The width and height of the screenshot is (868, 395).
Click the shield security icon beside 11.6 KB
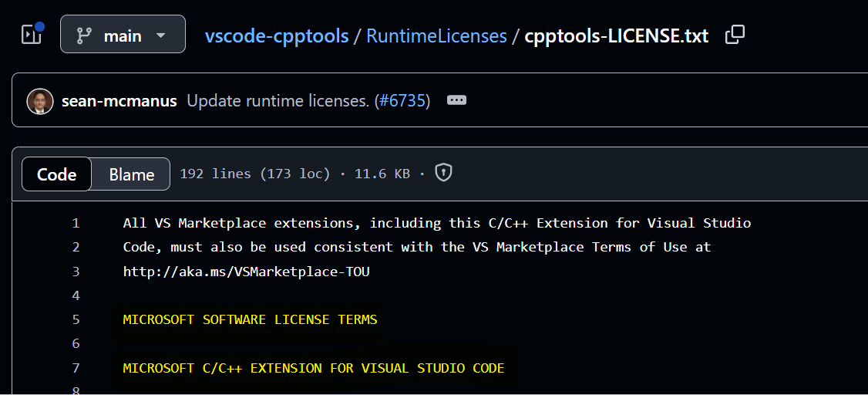pyautogui.click(x=443, y=174)
